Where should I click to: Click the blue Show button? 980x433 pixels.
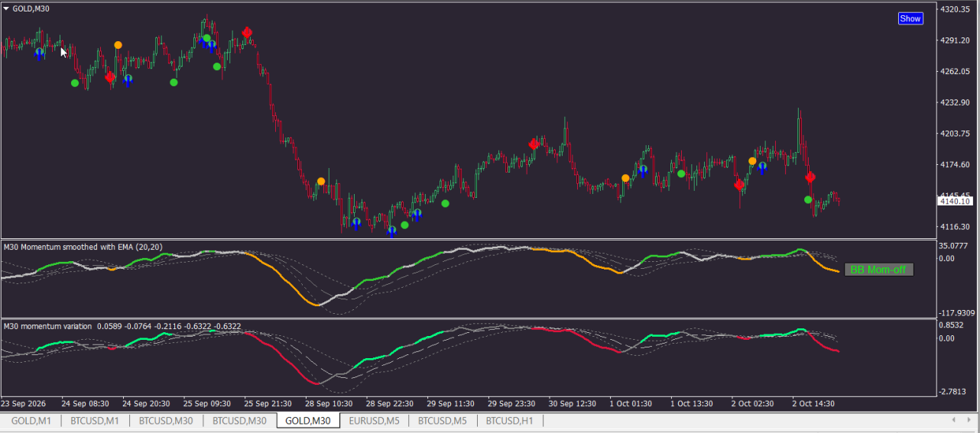pyautogui.click(x=910, y=18)
